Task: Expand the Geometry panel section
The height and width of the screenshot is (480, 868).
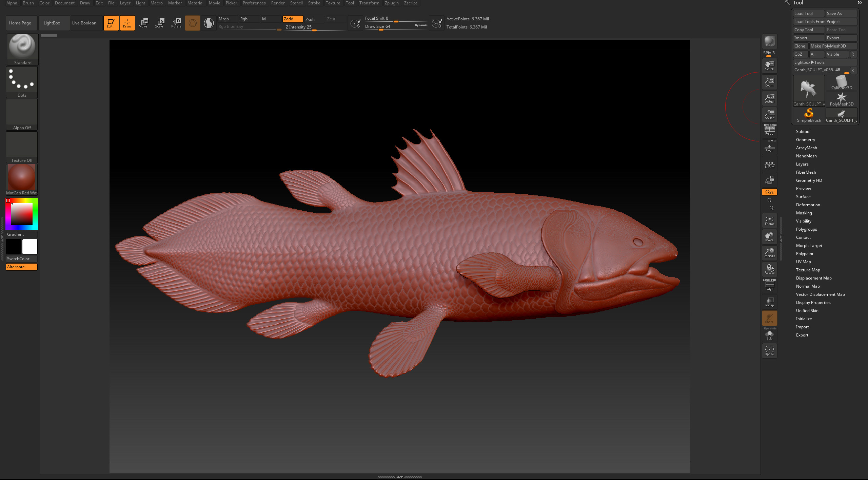Action: coord(805,139)
